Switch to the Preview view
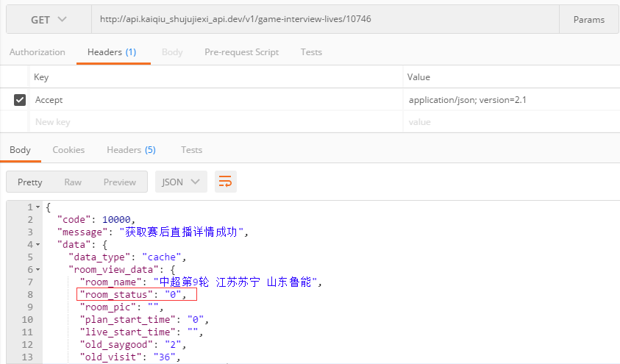The image size is (620, 364). coord(120,182)
